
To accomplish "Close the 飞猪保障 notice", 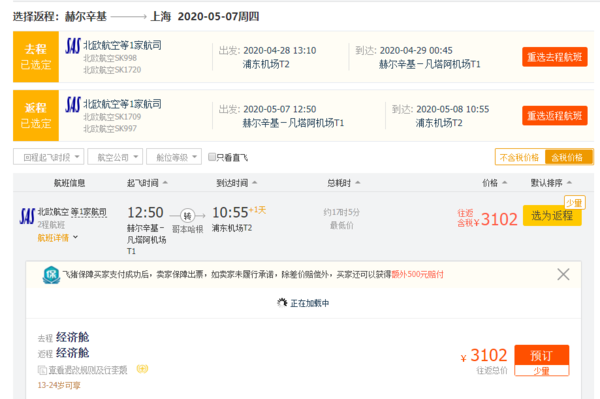I will [563, 274].
